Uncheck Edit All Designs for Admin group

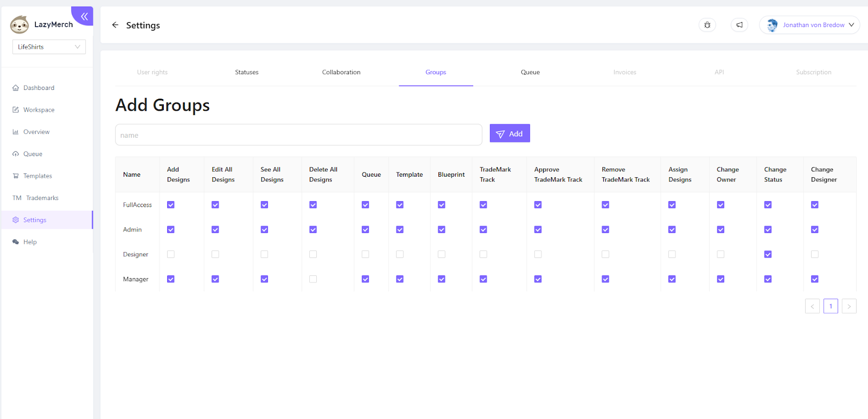click(215, 230)
